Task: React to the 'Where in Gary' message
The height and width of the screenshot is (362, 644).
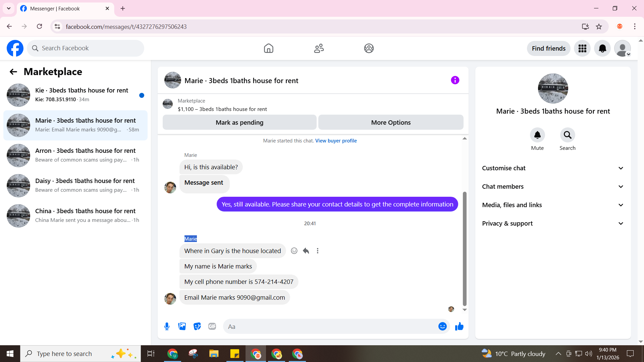Action: 294,251
